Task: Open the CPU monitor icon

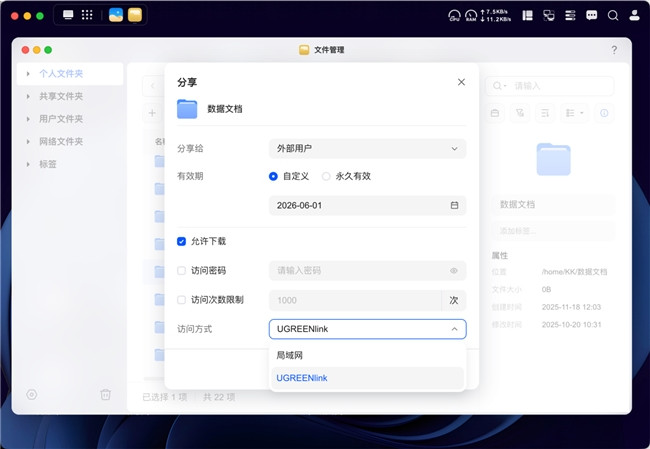Action: pos(454,16)
